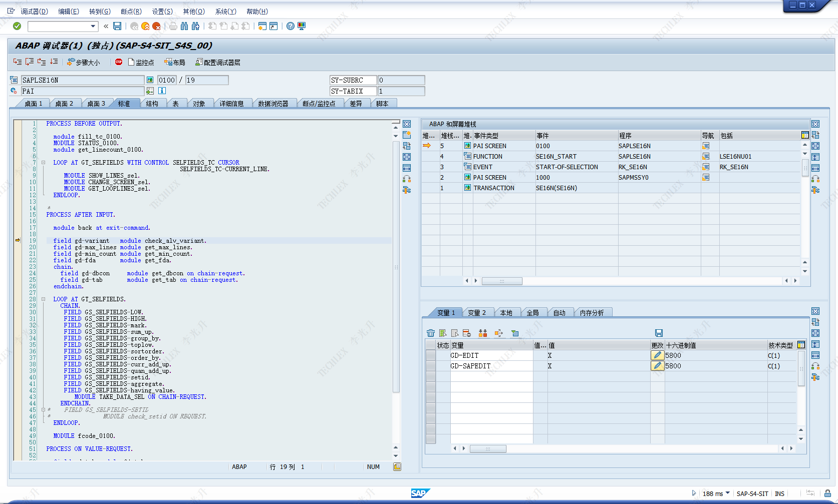
Task: Click the horizontal scrollbar thumb in the stack panel
Action: click(x=502, y=281)
